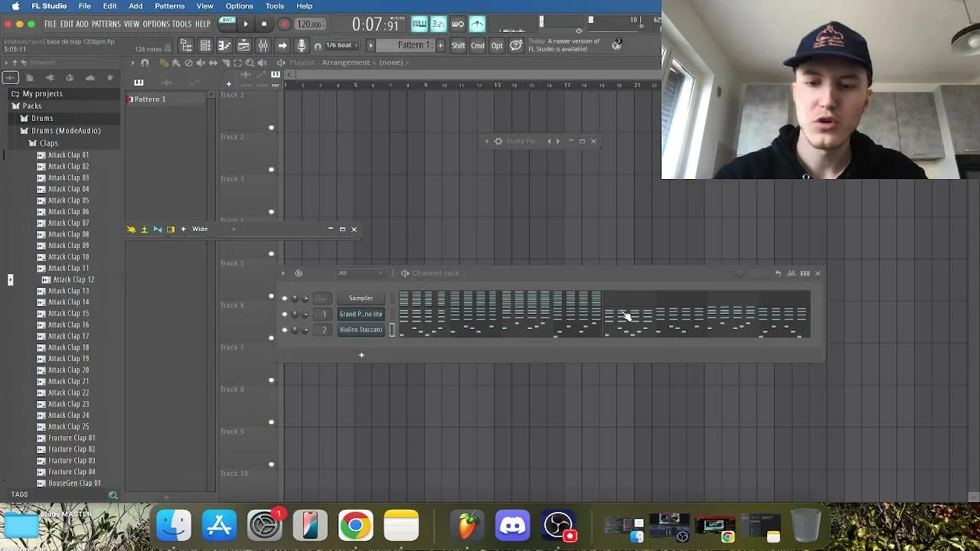The height and width of the screenshot is (551, 980).
Task: Open the Channel rack menu arrow
Action: pyautogui.click(x=283, y=273)
